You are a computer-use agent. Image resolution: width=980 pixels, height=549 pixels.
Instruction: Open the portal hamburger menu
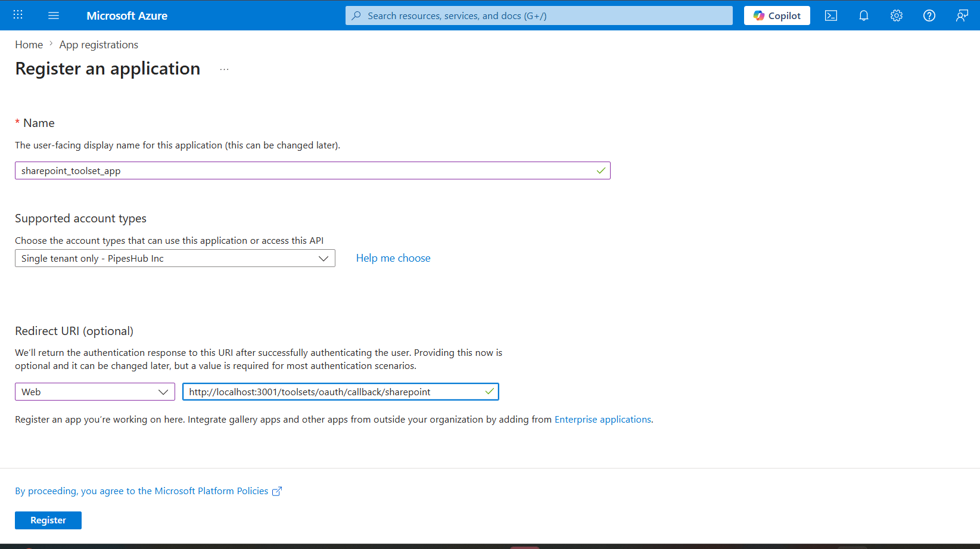click(54, 15)
